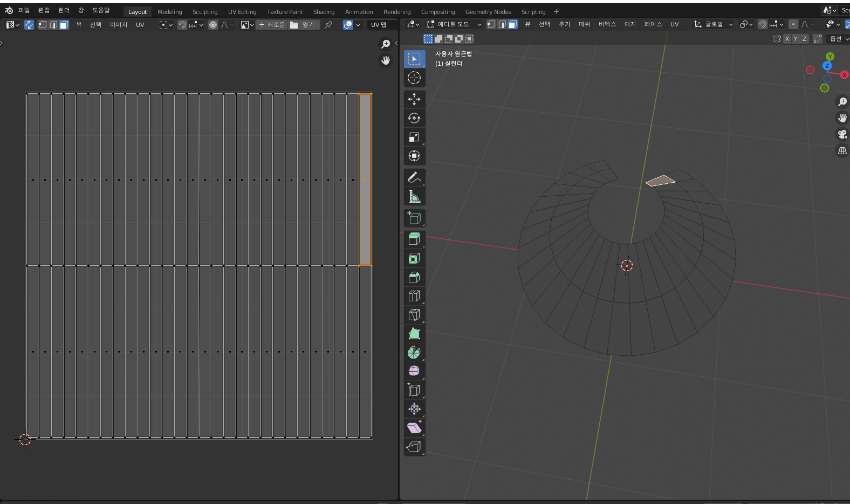Viewport: 850px width, 504px height.
Task: Select the Scale tool
Action: (x=414, y=137)
